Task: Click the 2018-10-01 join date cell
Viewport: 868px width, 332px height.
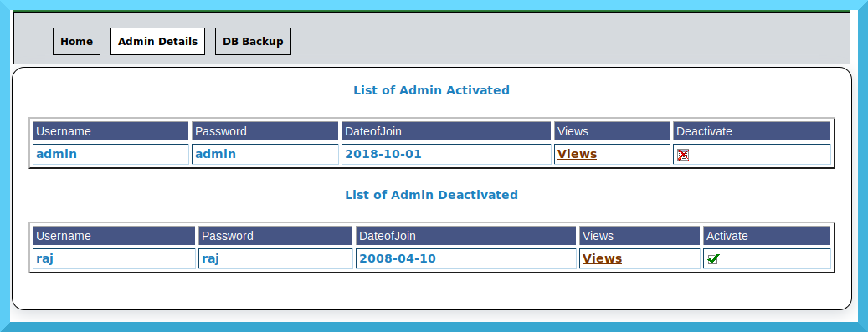Action: pyautogui.click(x=446, y=155)
